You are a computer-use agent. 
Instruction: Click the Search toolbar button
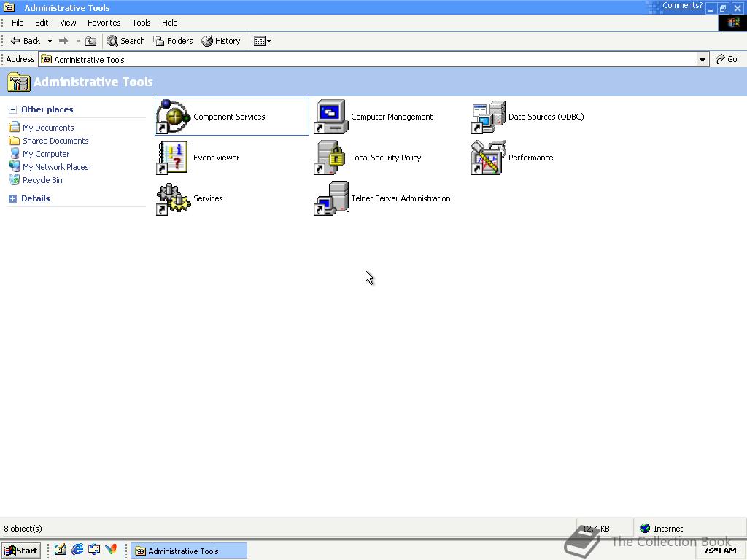[x=125, y=41]
